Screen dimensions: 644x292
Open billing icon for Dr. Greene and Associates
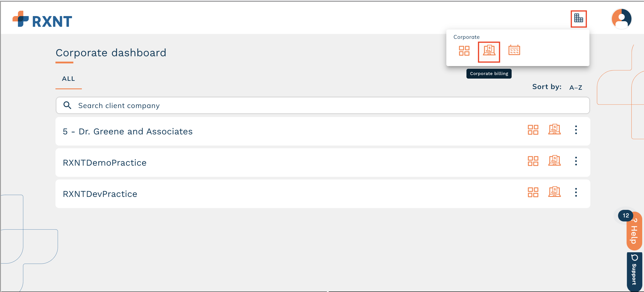pyautogui.click(x=554, y=129)
